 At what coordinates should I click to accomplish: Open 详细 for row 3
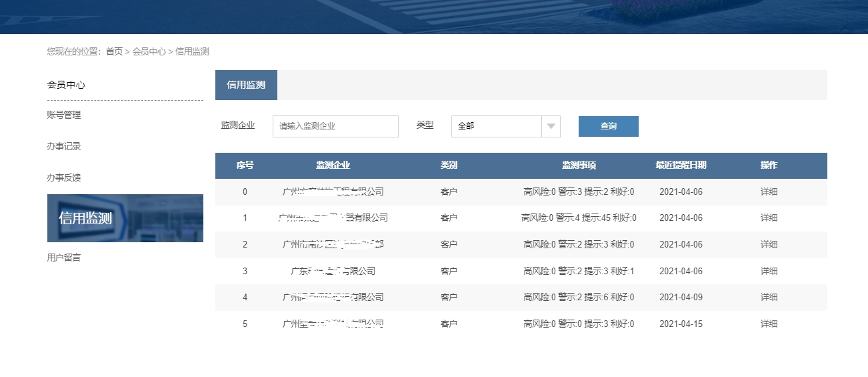(769, 271)
